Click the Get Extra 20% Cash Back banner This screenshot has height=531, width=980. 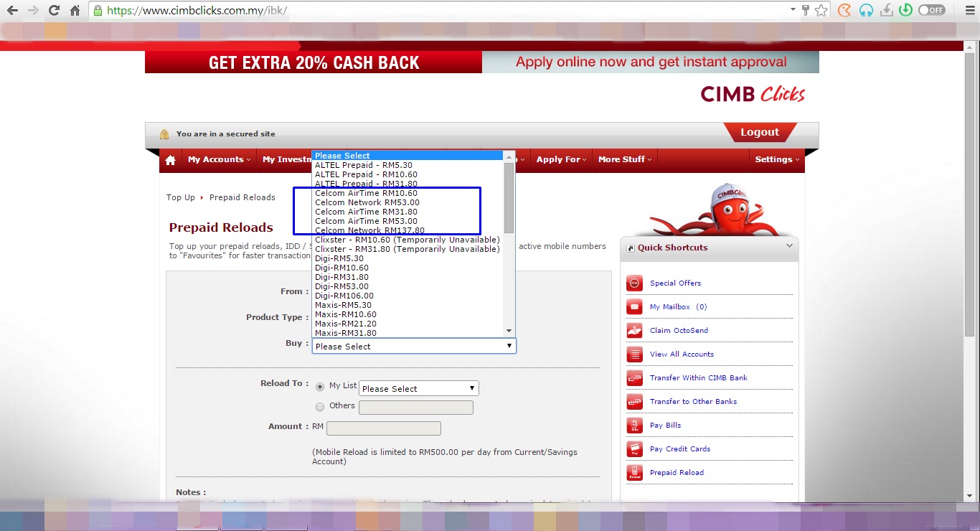click(x=314, y=62)
